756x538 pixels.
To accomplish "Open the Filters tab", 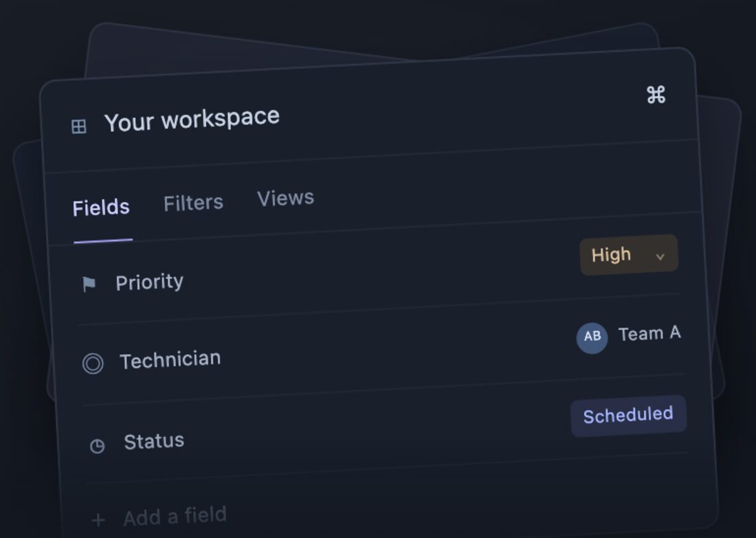I will click(x=193, y=203).
